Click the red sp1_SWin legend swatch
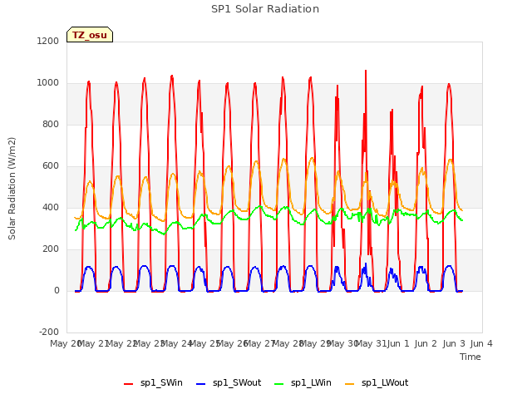 (129, 384)
